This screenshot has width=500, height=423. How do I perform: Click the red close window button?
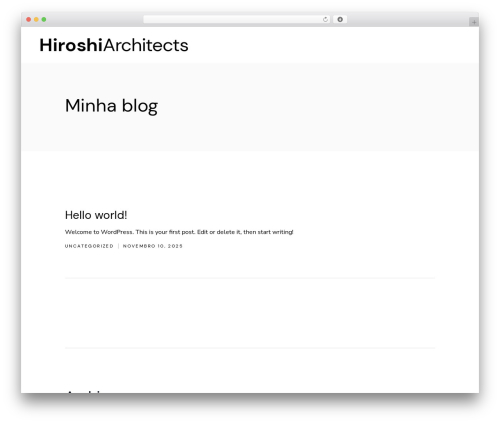[x=29, y=20]
